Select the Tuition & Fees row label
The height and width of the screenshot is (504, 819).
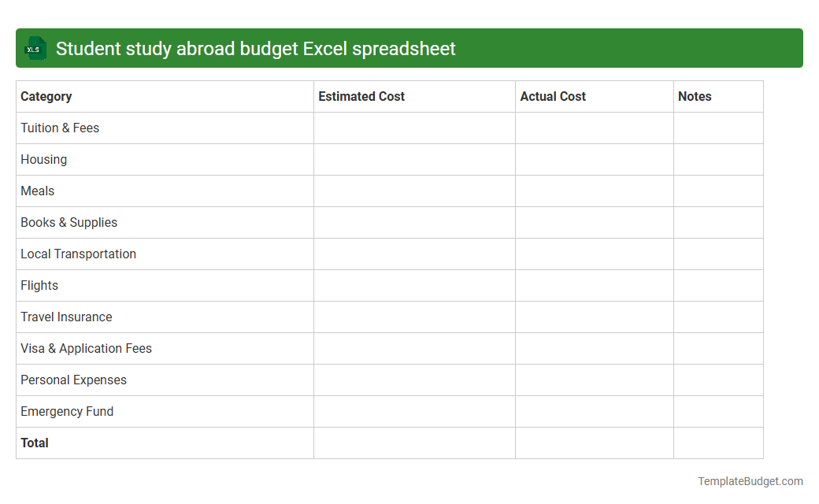tap(60, 128)
